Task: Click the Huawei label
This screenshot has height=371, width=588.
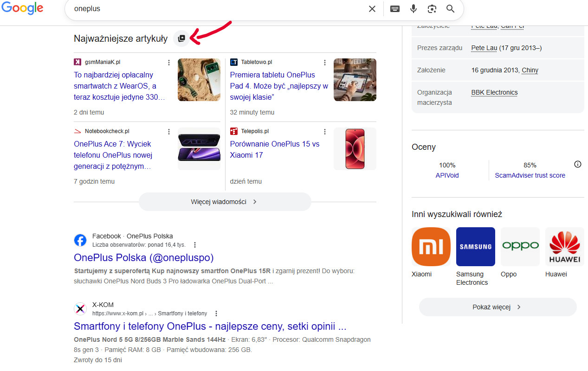Action: coord(556,274)
